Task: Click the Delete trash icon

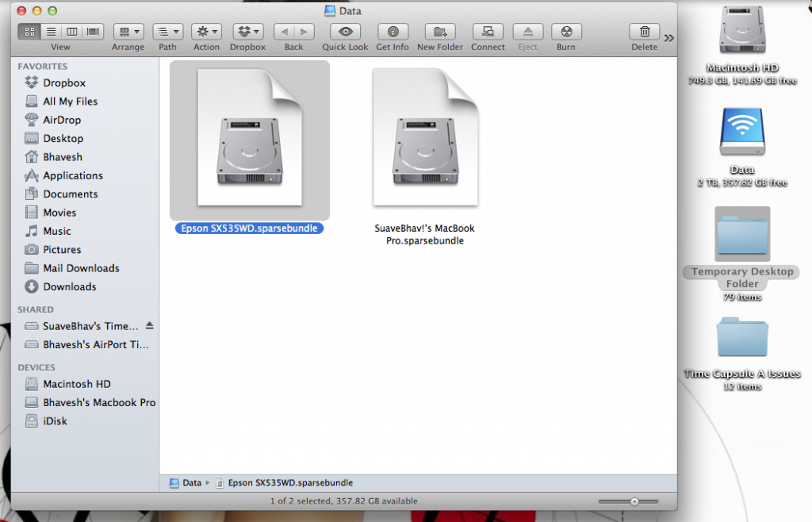Action: pos(645,32)
